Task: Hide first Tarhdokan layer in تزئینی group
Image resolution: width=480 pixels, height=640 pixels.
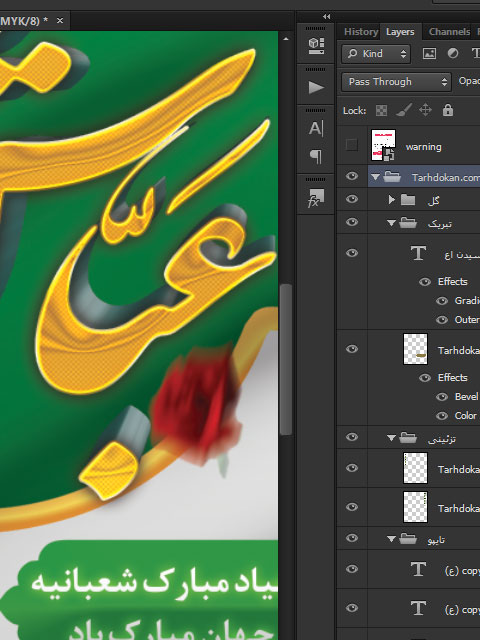Action: pos(352,468)
